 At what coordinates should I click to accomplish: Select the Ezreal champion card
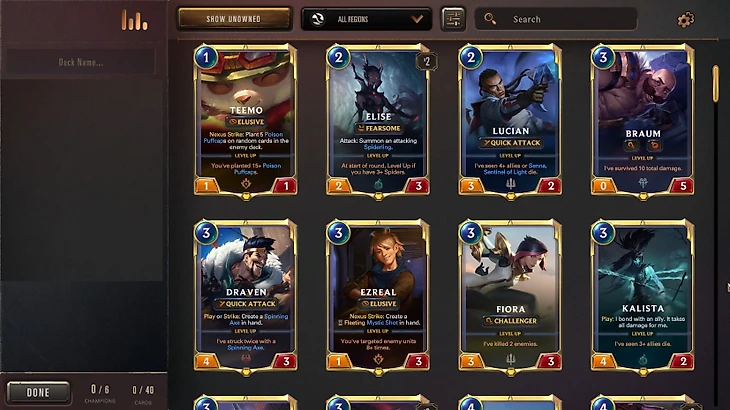[x=378, y=296]
